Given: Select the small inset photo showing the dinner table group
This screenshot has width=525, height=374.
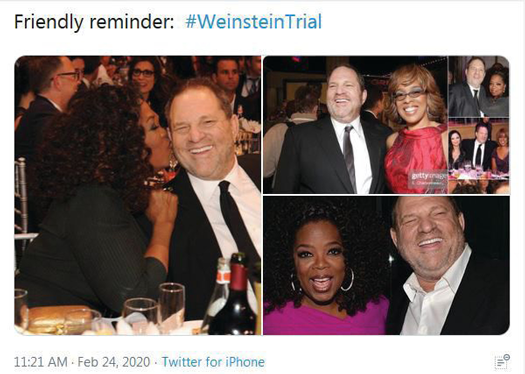Looking at the screenshot, I should click(x=479, y=156).
